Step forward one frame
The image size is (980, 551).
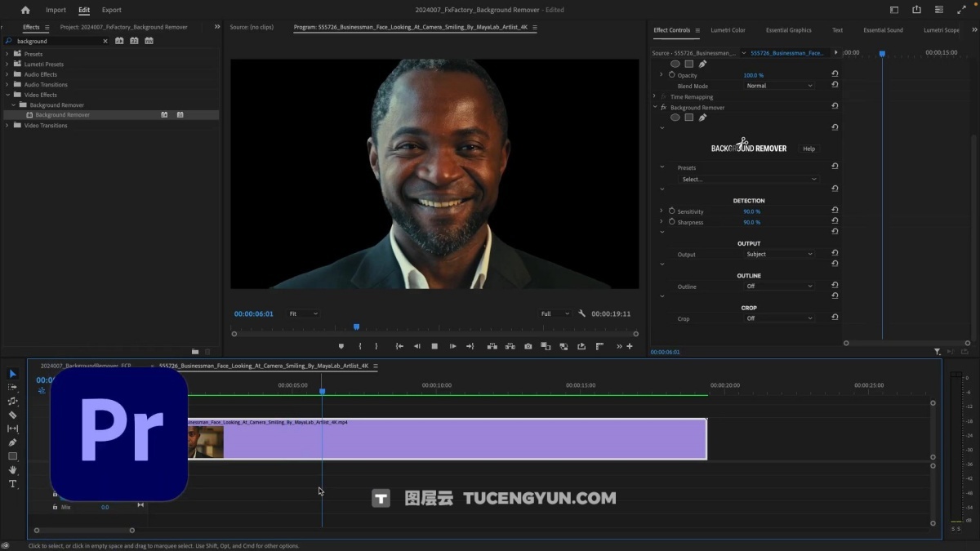452,346
